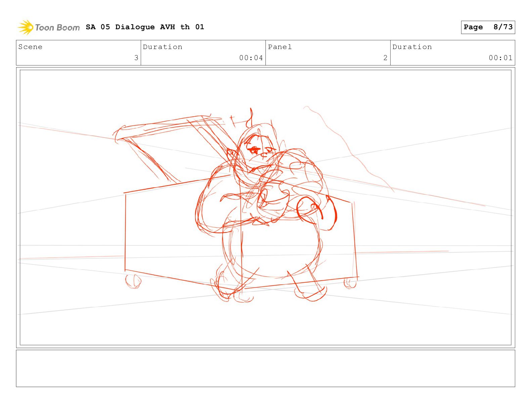
Task: Click the 'Panel' label
Action: click(280, 47)
